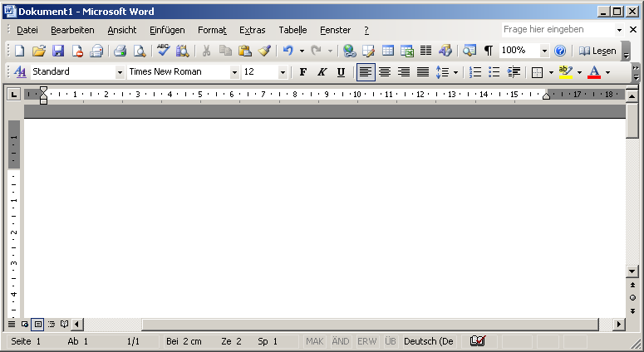
Task: Open the highlight color dropdown arrow
Action: coord(579,72)
